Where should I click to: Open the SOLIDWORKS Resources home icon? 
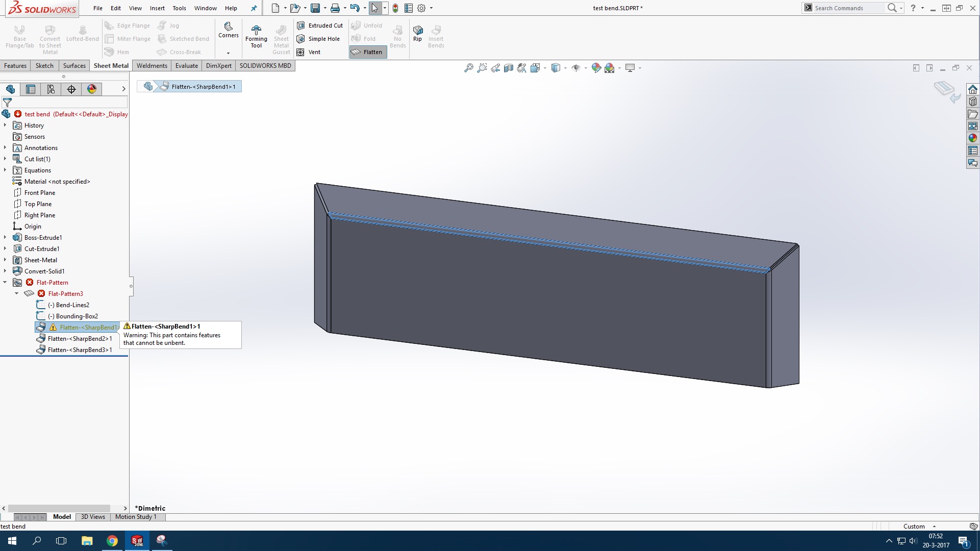[x=972, y=89]
